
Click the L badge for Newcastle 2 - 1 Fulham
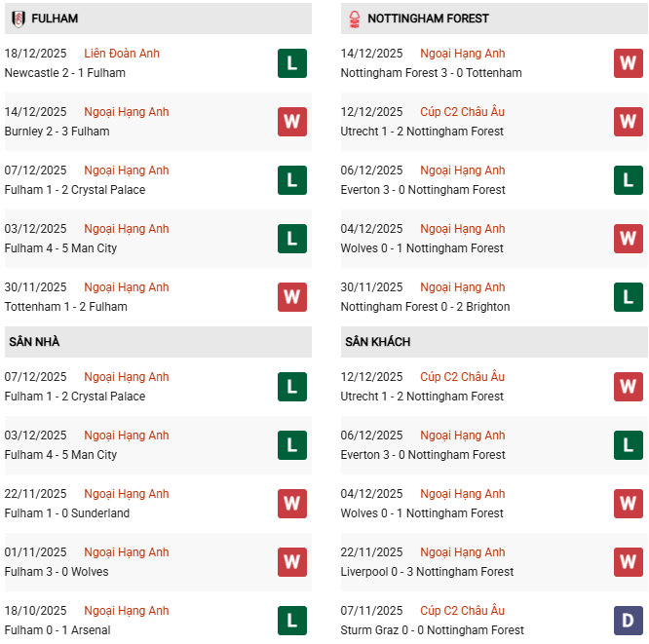tap(292, 63)
